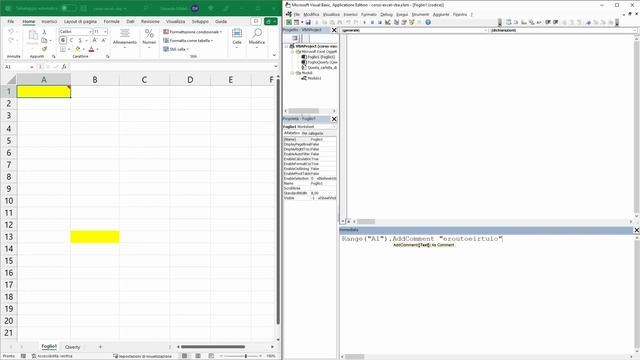640x360 pixels.
Task: Select Foglio1 in the VBA project tree
Action: coord(318,57)
